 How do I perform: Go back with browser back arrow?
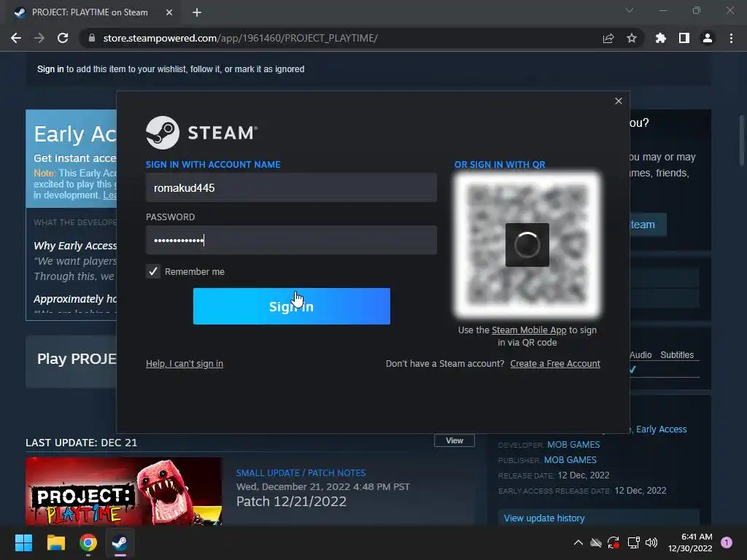coord(16,38)
